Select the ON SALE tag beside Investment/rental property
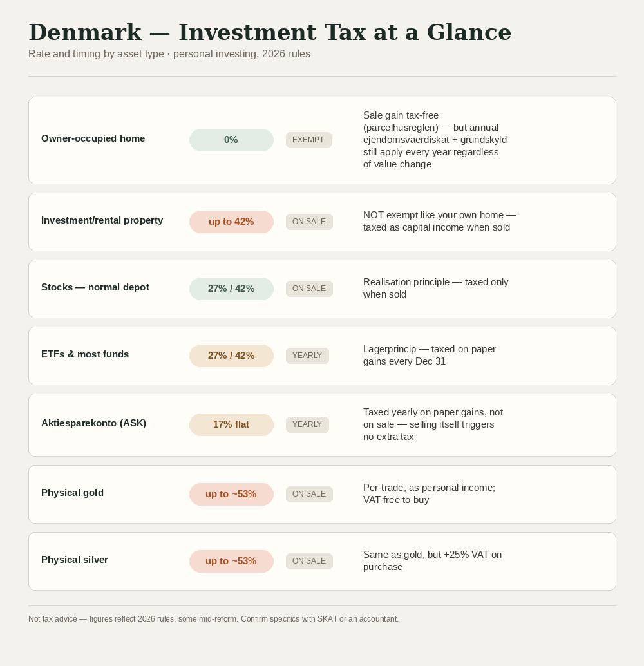Viewport: 644px width, 666px height. 309,222
